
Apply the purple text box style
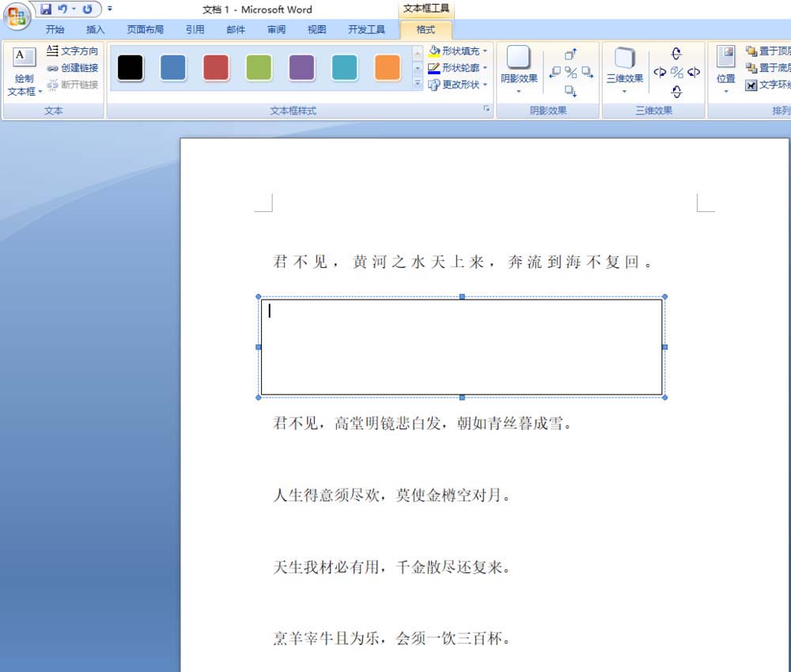(x=301, y=67)
